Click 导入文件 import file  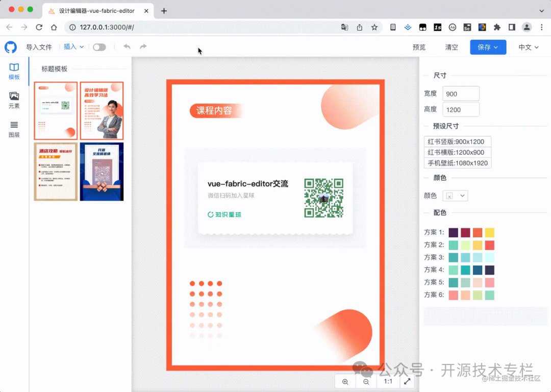coord(39,47)
